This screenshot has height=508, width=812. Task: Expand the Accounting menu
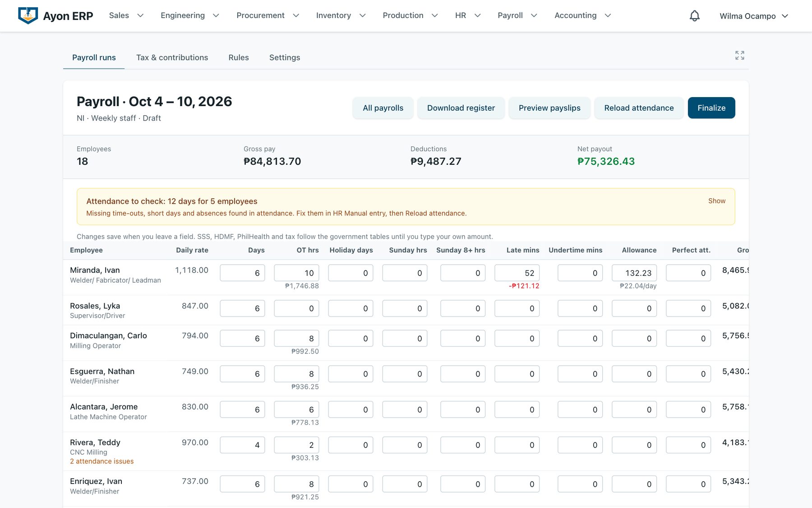(x=583, y=15)
